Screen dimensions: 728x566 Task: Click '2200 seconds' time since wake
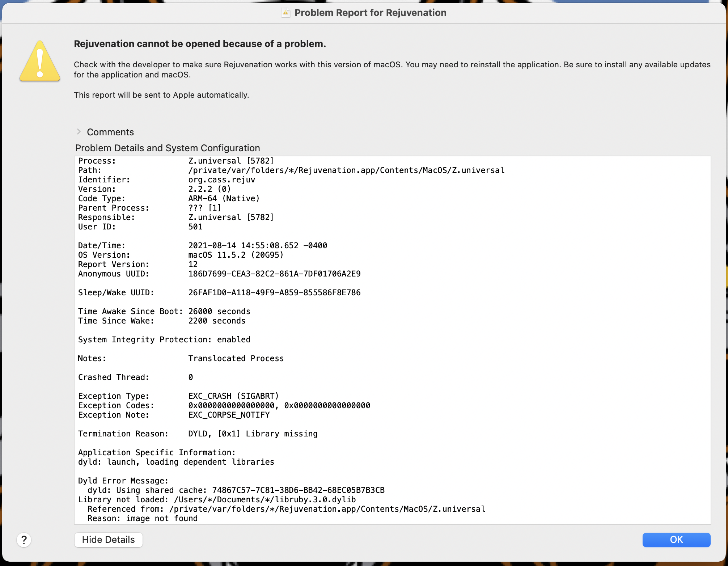pyautogui.click(x=217, y=321)
